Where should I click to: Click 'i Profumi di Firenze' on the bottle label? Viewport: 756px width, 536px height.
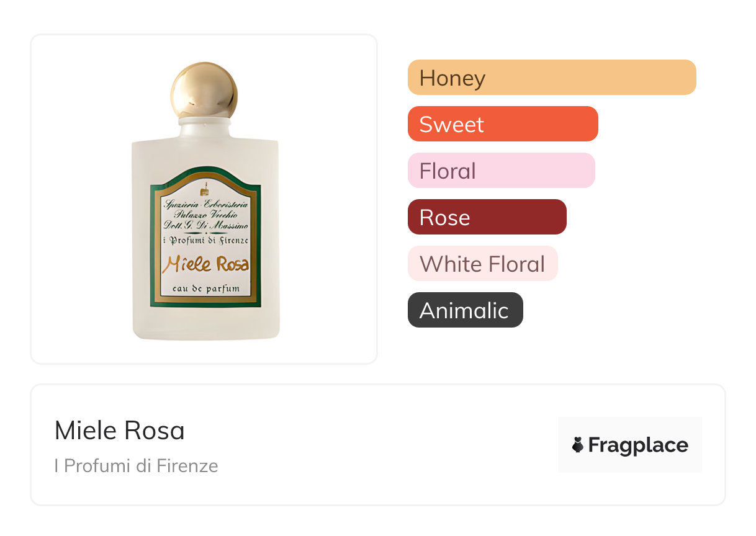(x=205, y=240)
